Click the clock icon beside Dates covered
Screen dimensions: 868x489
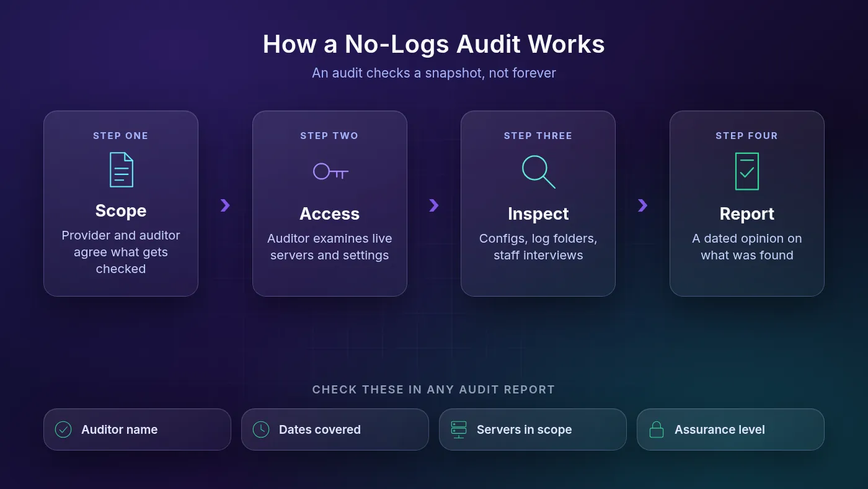click(x=261, y=429)
